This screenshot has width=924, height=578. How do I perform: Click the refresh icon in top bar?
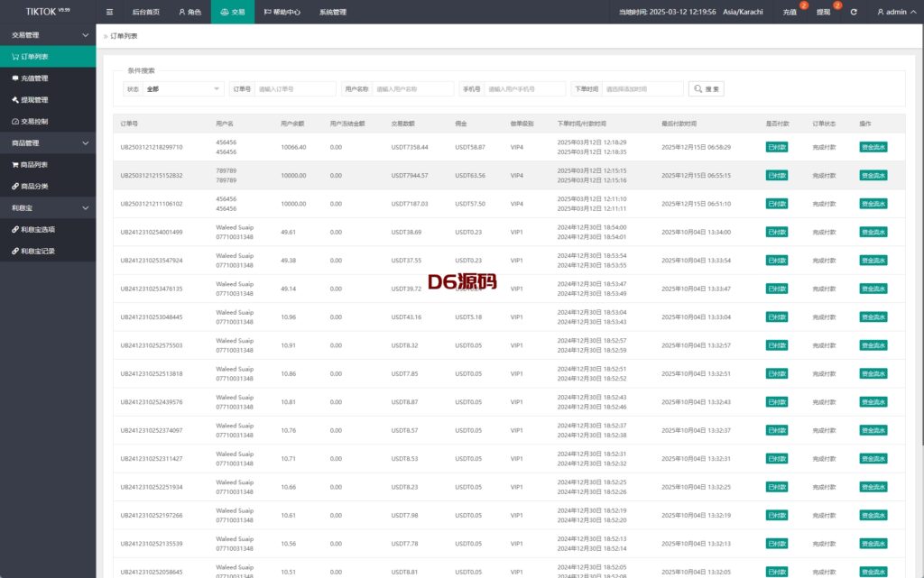[854, 12]
